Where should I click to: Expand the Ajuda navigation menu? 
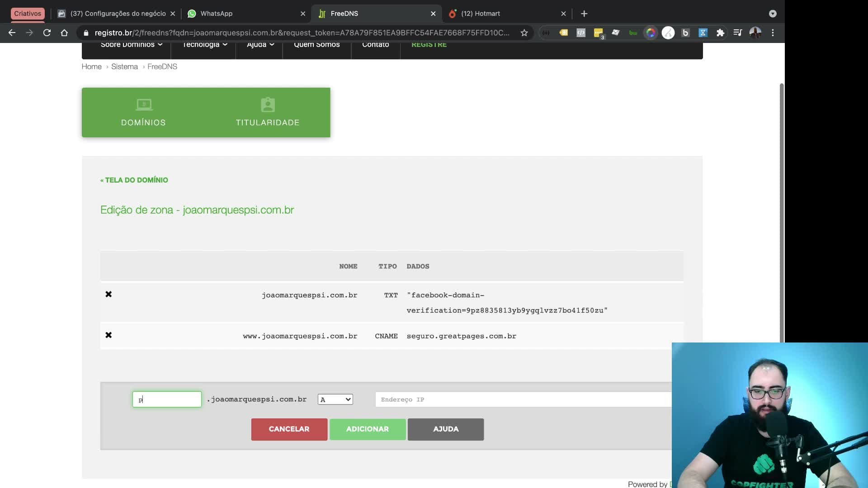click(260, 45)
